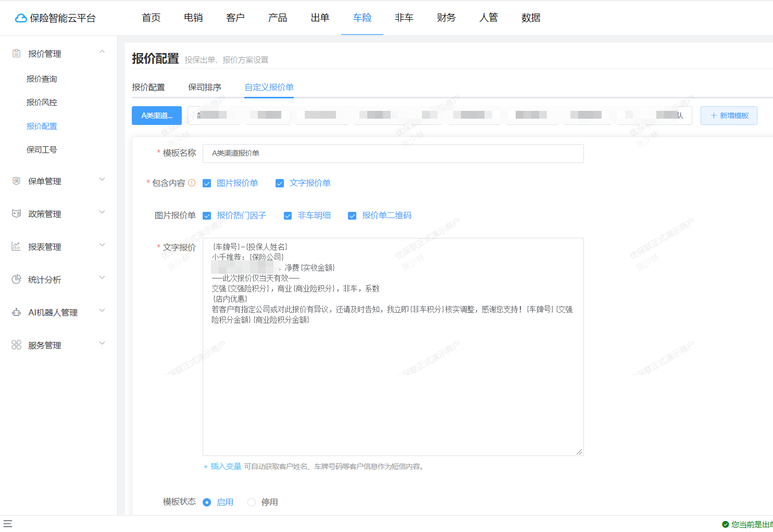773x532 pixels.
Task: Click the info icon next to 包含内容
Action: 192,183
